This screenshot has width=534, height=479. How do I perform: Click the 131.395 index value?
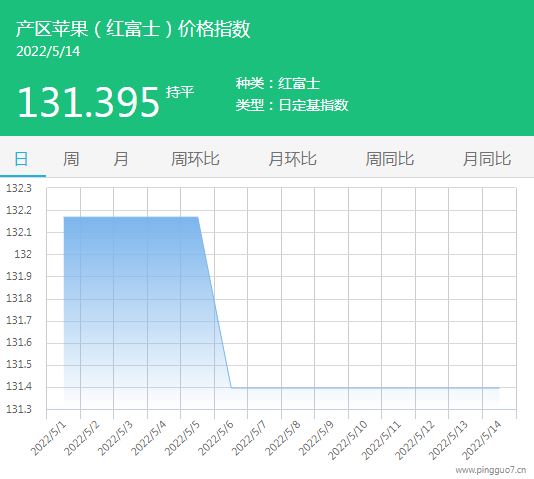[x=88, y=102]
